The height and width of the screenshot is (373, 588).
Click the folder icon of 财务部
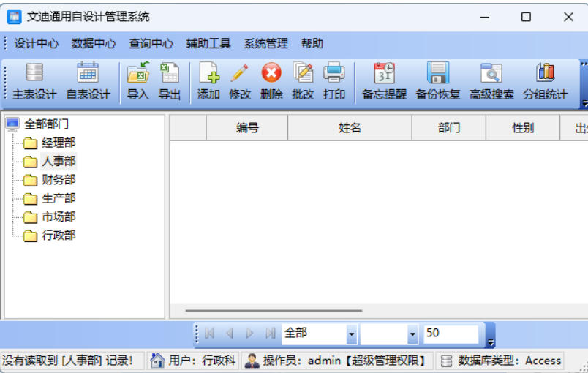coord(31,180)
